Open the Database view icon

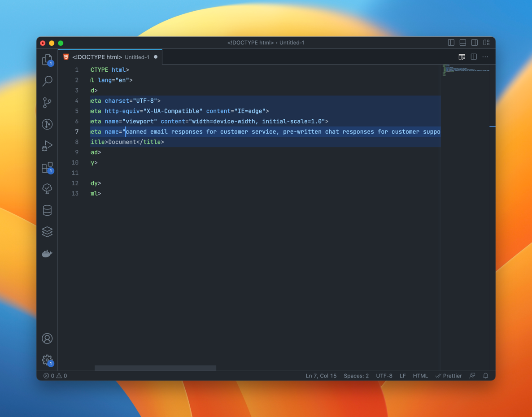pyautogui.click(x=47, y=210)
